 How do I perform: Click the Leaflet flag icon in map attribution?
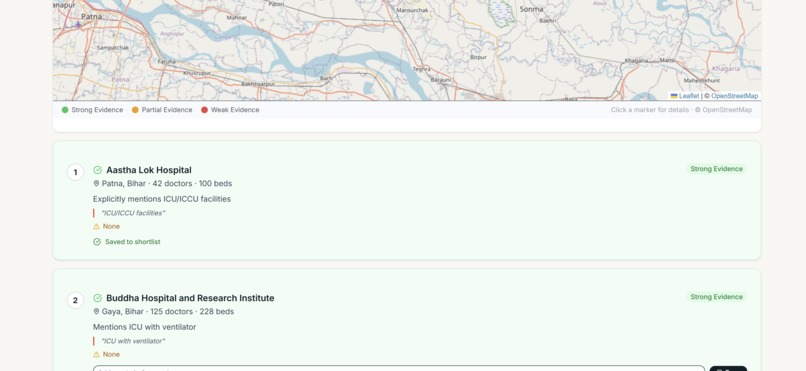coord(674,96)
